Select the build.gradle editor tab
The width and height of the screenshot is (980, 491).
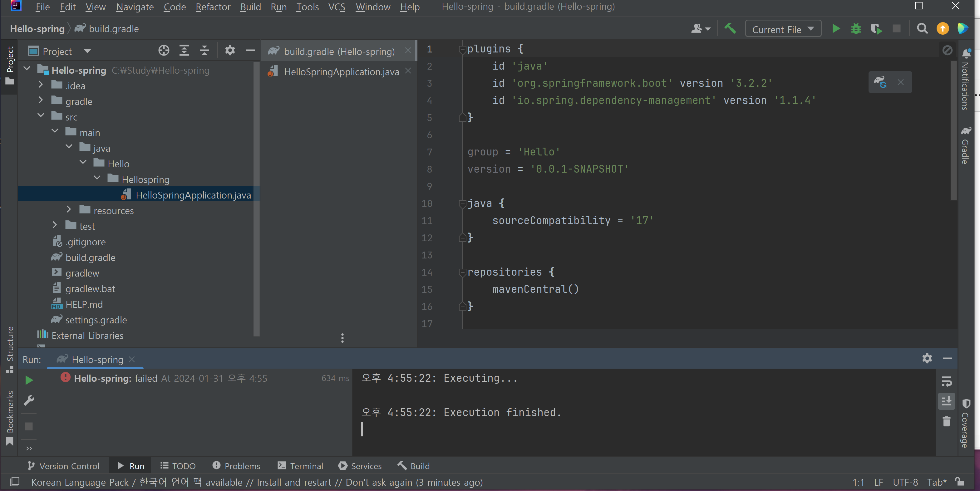coord(339,51)
